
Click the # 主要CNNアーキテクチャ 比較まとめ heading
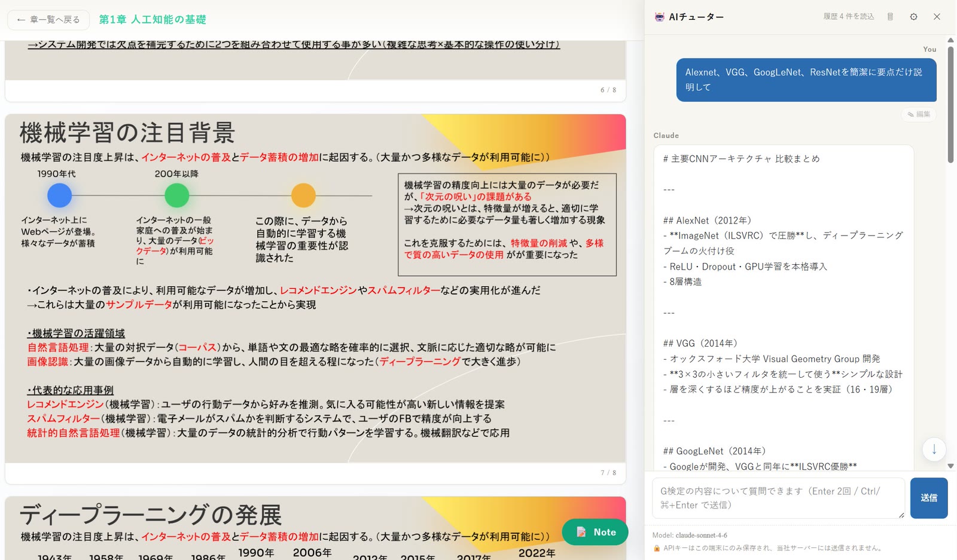[742, 159]
